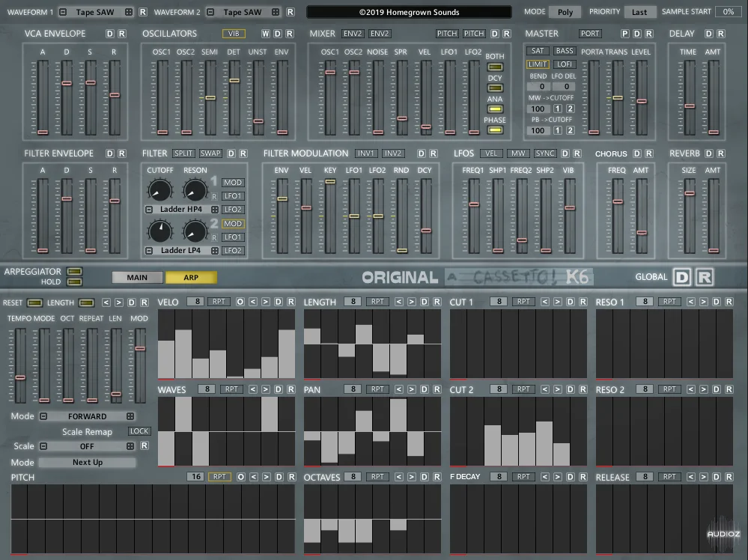Click the master BASS button
Screen dimensions: 748x560
click(565, 51)
